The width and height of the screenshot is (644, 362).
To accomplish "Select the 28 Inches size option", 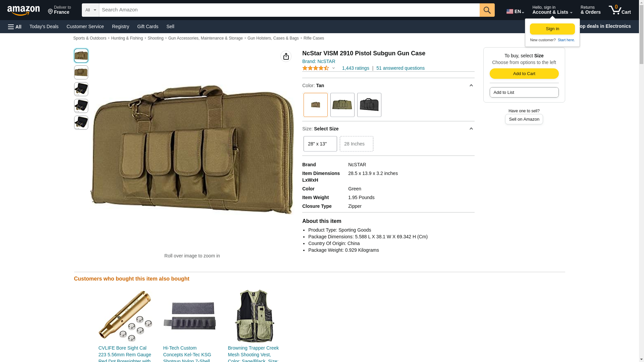I will tap(356, 144).
